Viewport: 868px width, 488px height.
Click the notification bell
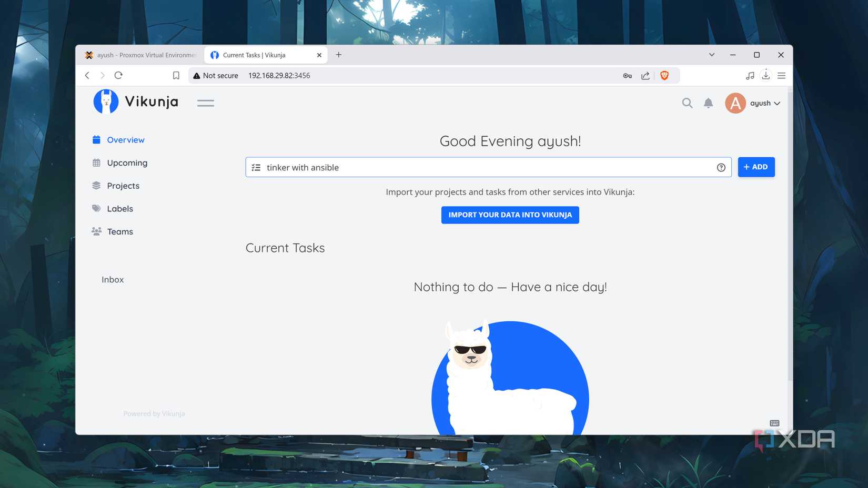pos(708,103)
